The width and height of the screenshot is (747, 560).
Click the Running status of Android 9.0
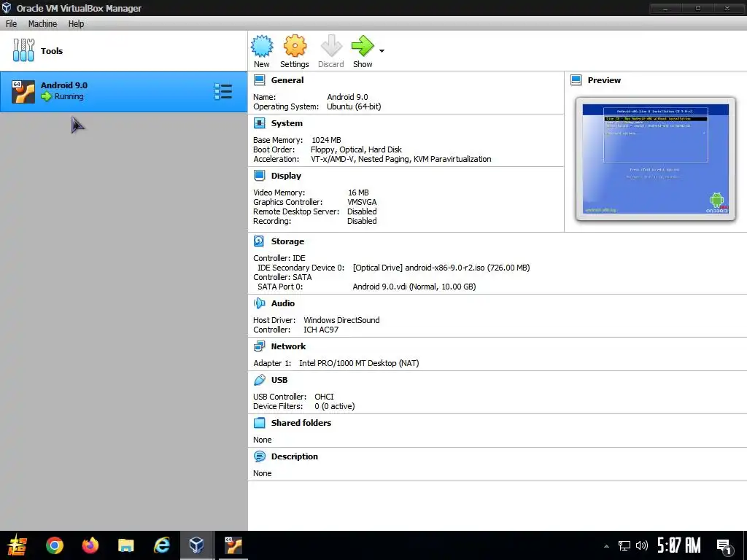point(69,96)
